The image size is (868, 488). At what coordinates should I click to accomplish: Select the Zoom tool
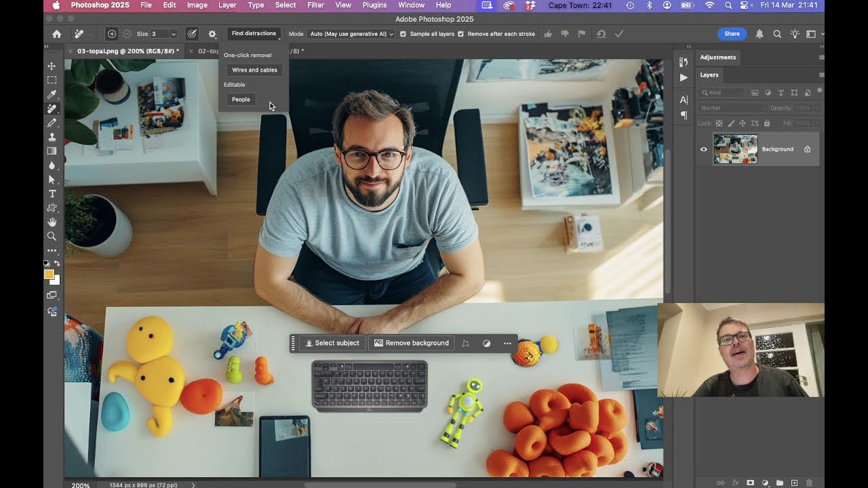coord(52,237)
